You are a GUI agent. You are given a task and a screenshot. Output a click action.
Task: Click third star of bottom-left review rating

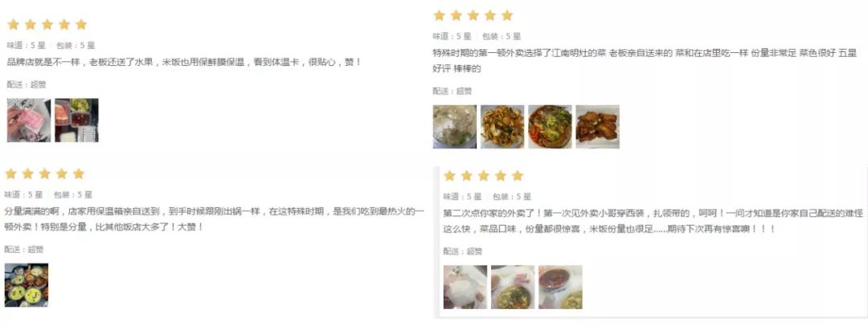[x=45, y=173]
